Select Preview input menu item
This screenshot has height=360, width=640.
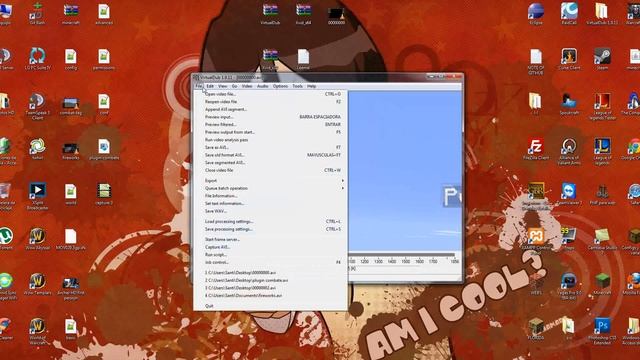coord(270,117)
